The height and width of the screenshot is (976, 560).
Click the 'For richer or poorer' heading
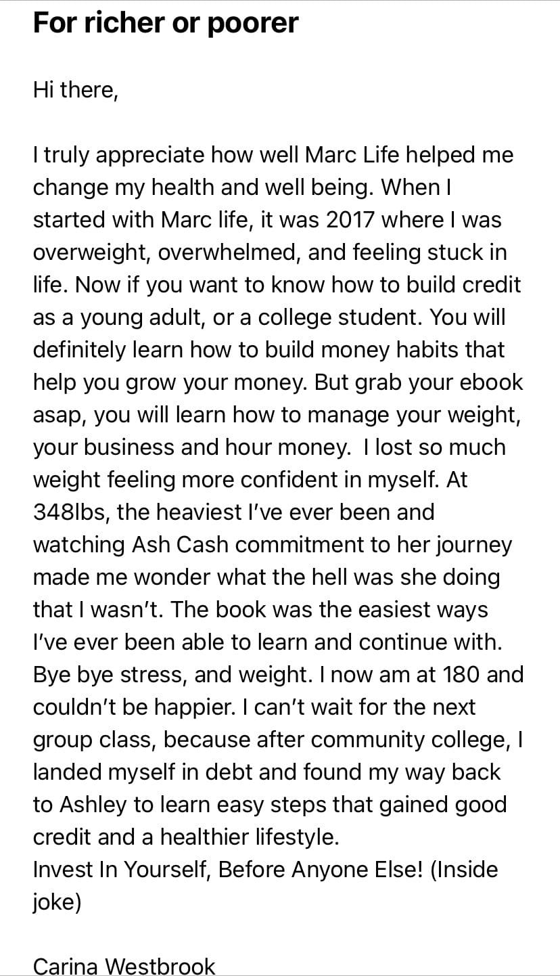point(166,24)
